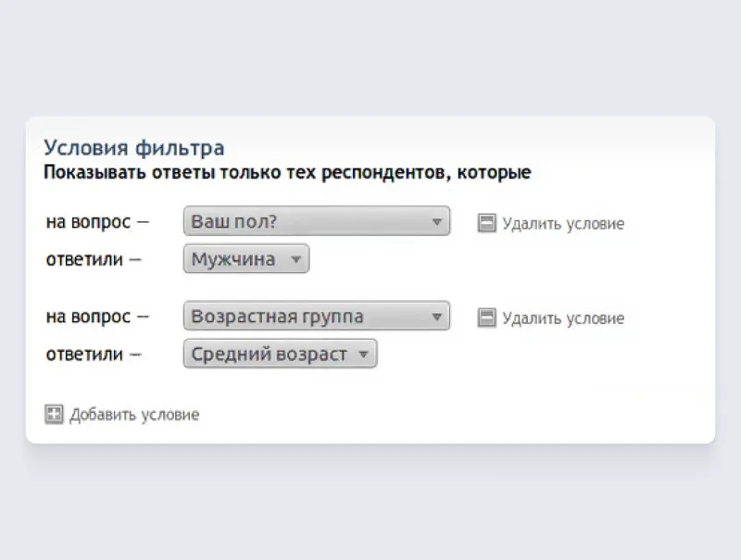The image size is (741, 560).
Task: Click 'Удалить условие' link for 'Возрастная группа' condition
Action: 563,318
